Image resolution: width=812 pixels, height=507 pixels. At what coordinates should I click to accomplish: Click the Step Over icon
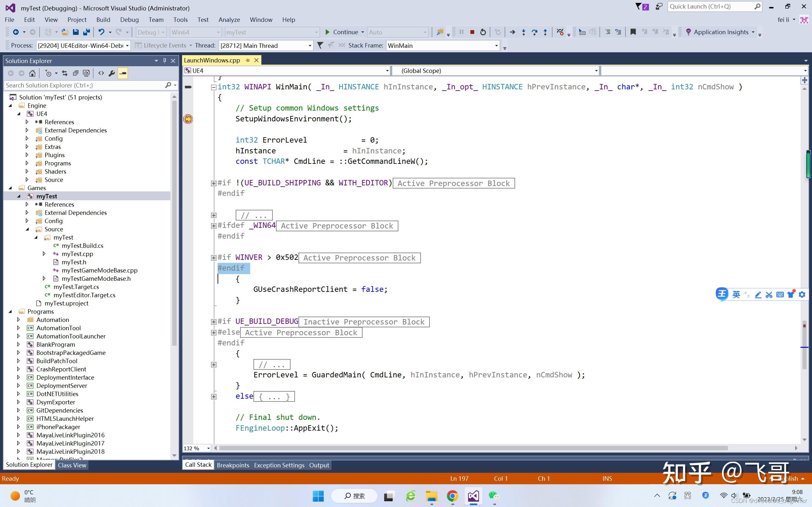coord(534,32)
